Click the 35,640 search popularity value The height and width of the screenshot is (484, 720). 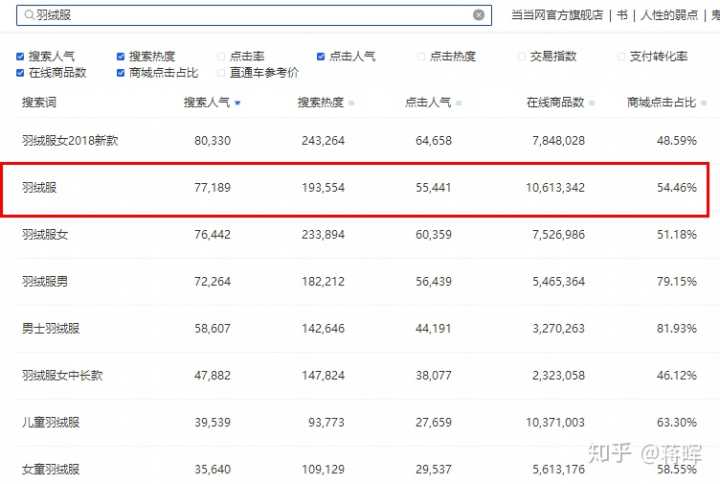(212, 469)
